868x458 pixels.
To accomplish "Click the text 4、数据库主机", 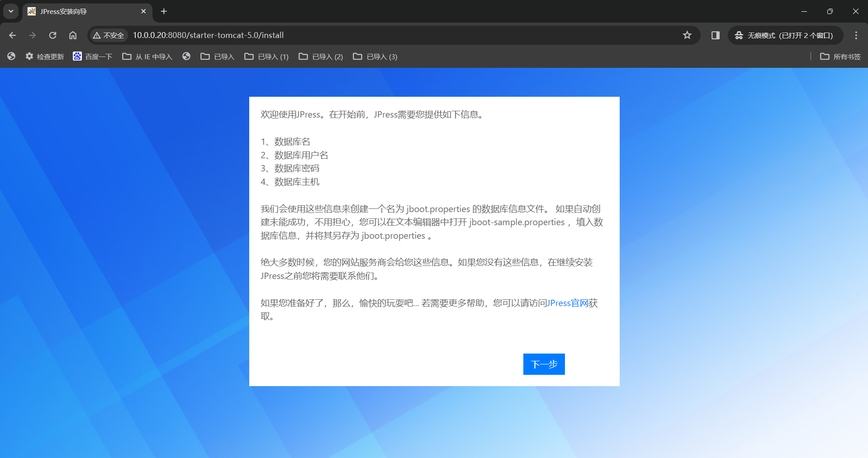I will pos(290,182).
